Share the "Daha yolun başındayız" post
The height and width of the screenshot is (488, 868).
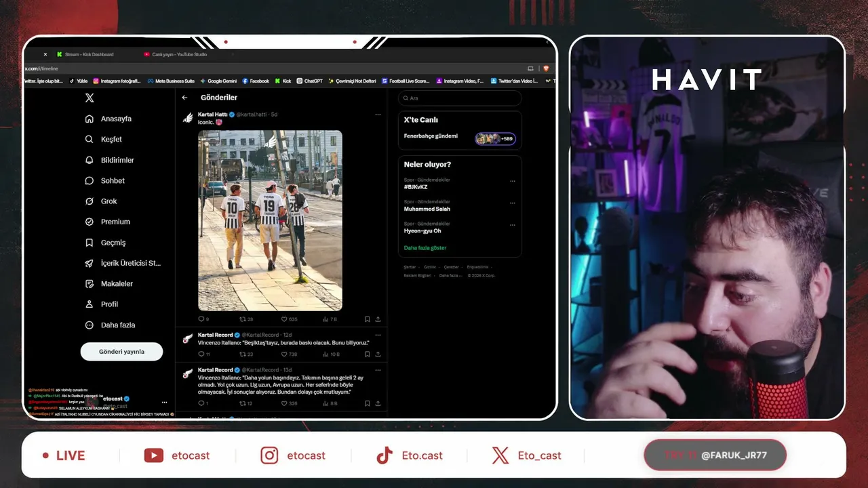tap(378, 403)
